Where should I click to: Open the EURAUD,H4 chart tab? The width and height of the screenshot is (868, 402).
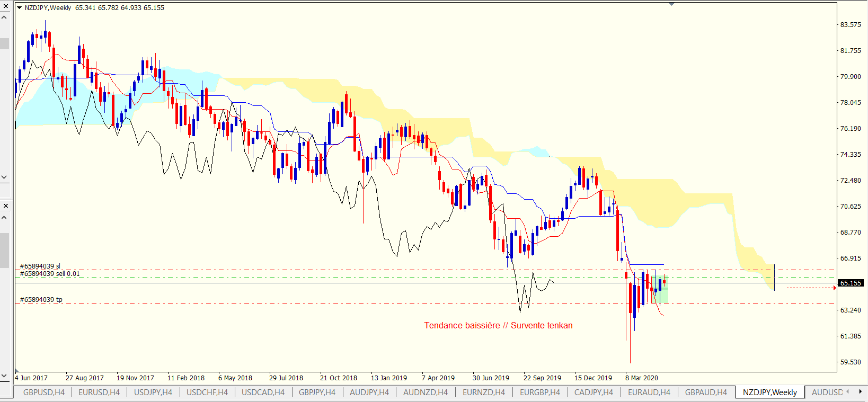[649, 392]
